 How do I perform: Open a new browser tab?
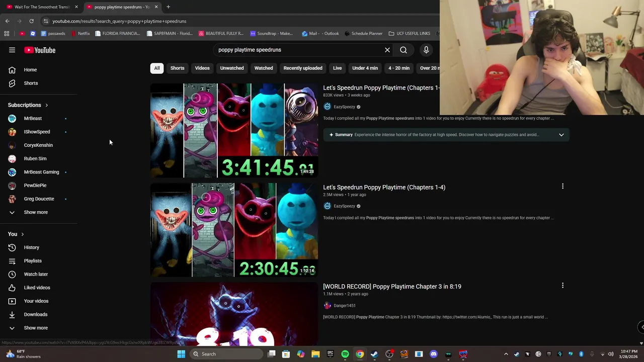click(168, 7)
